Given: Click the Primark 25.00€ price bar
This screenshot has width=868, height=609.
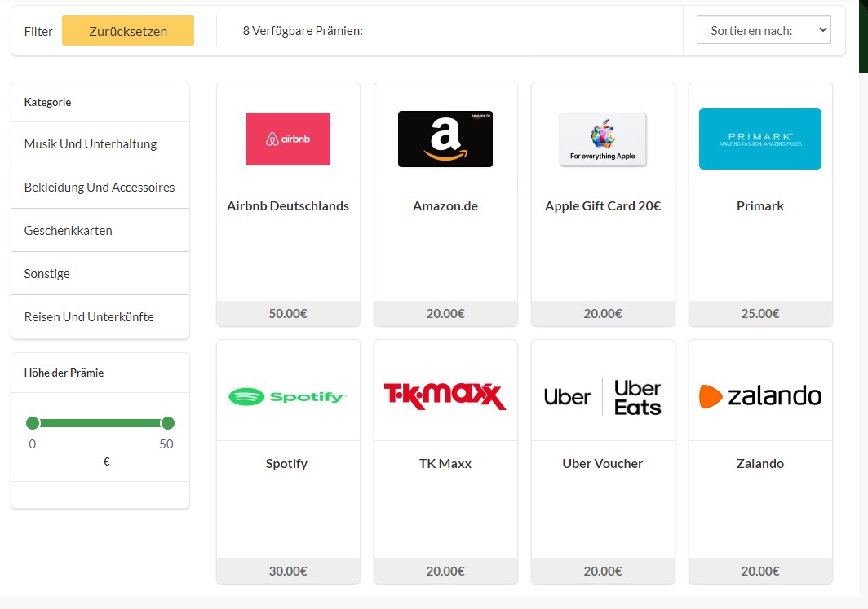Looking at the screenshot, I should 760,313.
